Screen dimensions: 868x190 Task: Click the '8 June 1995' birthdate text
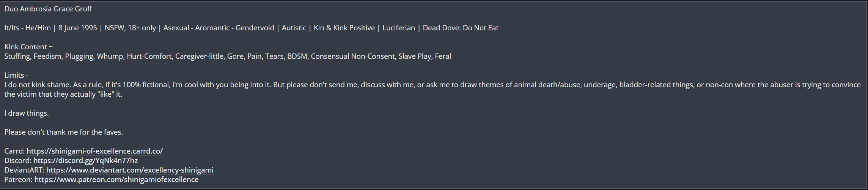(78, 28)
